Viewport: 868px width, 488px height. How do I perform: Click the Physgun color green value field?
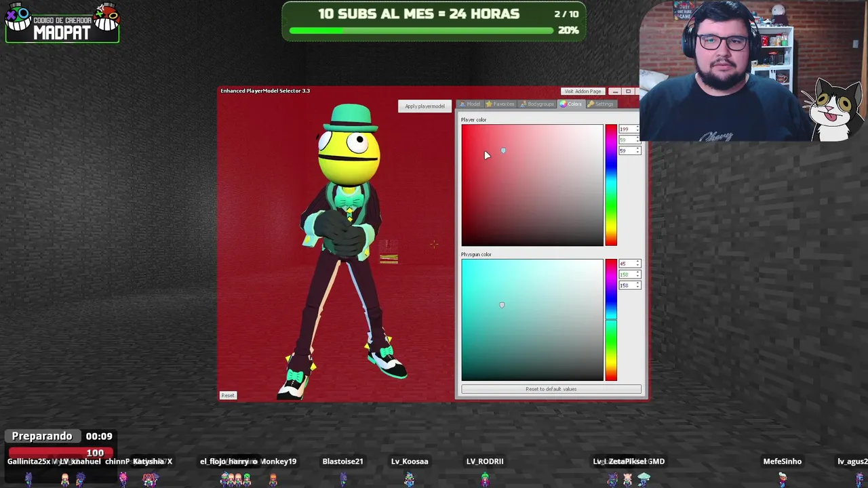pos(629,274)
